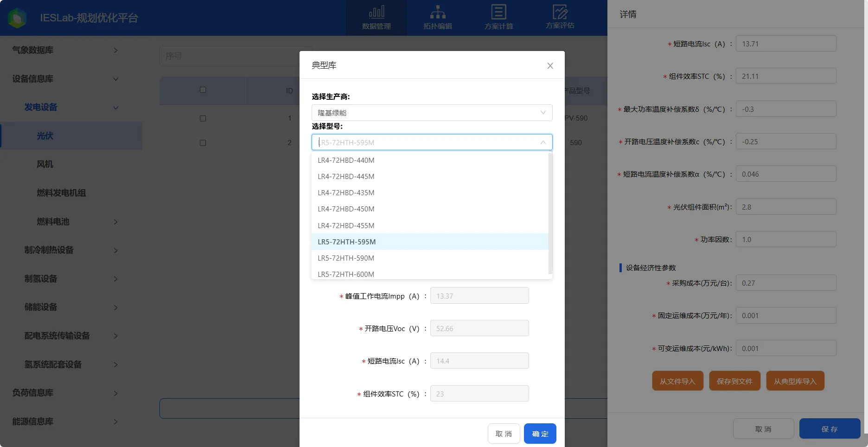Click the 组件效率STC field showing 23
868x447 pixels.
tap(479, 394)
